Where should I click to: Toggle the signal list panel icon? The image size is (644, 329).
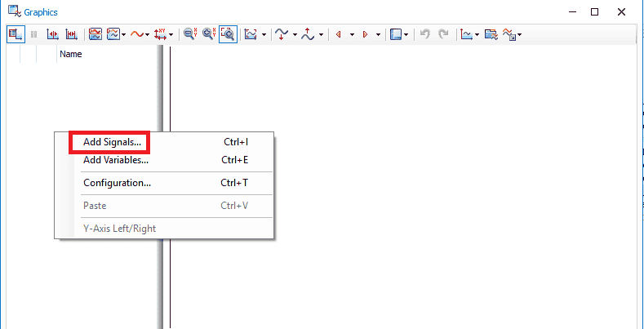click(16, 34)
